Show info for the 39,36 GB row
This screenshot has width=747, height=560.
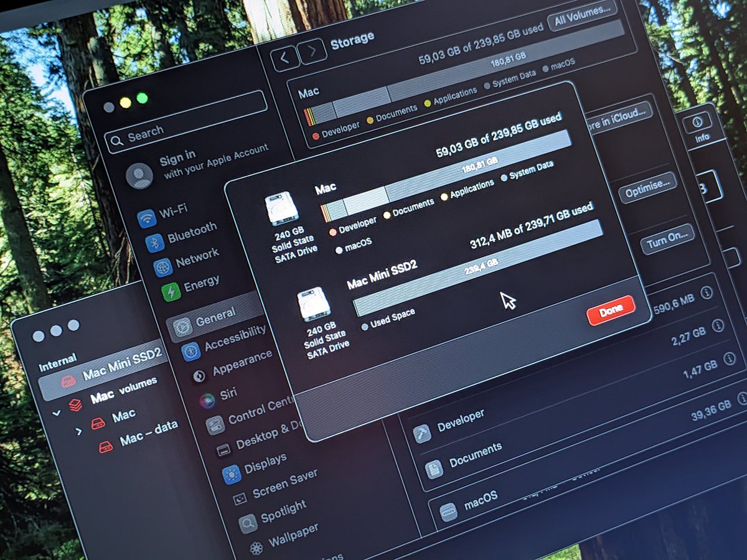743,399
